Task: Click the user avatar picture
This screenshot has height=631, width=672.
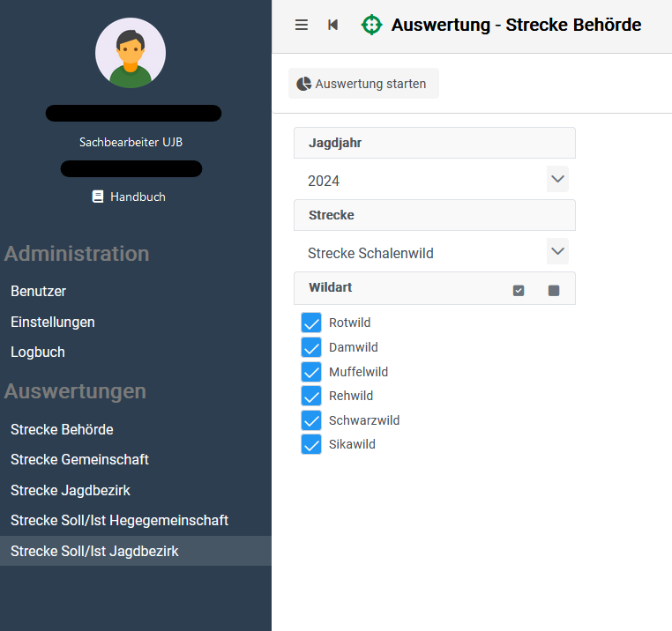Action: point(131,53)
